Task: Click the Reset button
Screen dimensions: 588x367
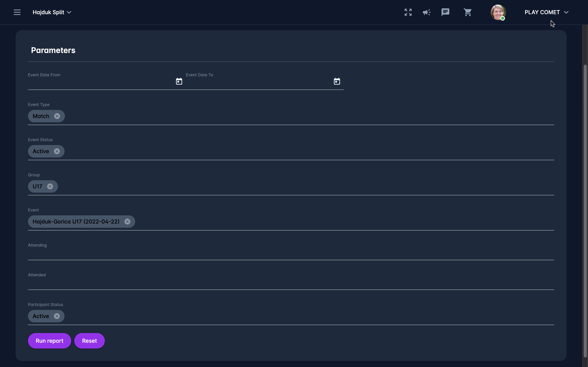Action: (x=89, y=341)
